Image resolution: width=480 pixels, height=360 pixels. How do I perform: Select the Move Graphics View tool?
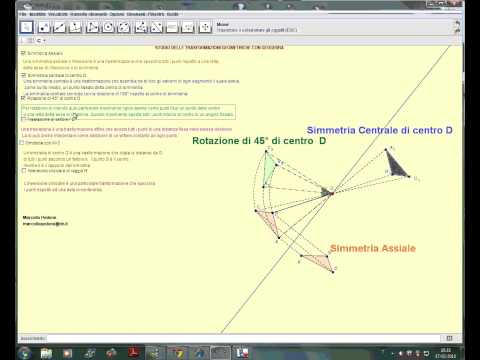pyautogui.click(x=205, y=27)
